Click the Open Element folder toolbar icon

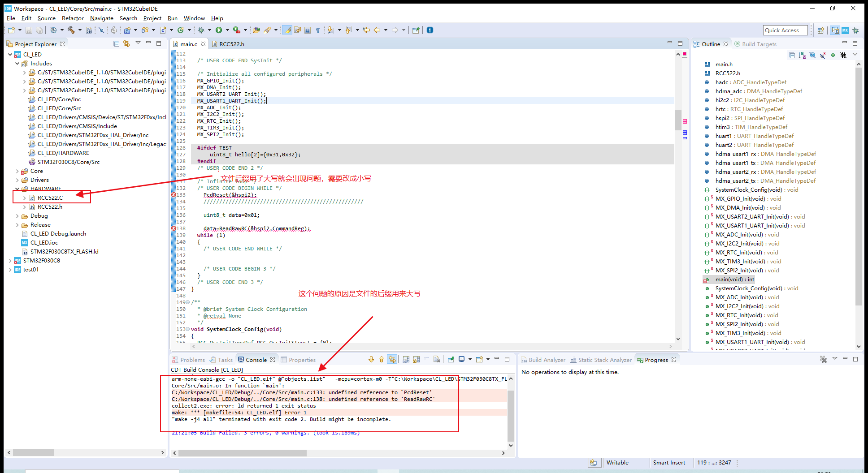(256, 30)
